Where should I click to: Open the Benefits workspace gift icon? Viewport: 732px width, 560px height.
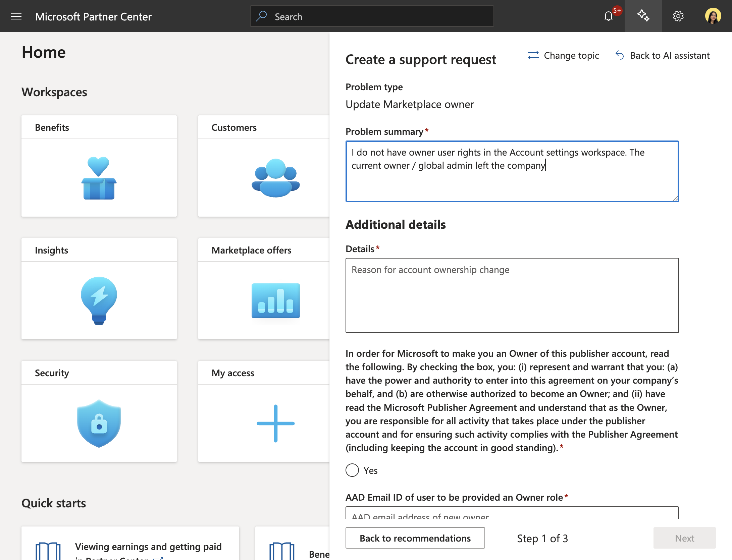tap(99, 178)
